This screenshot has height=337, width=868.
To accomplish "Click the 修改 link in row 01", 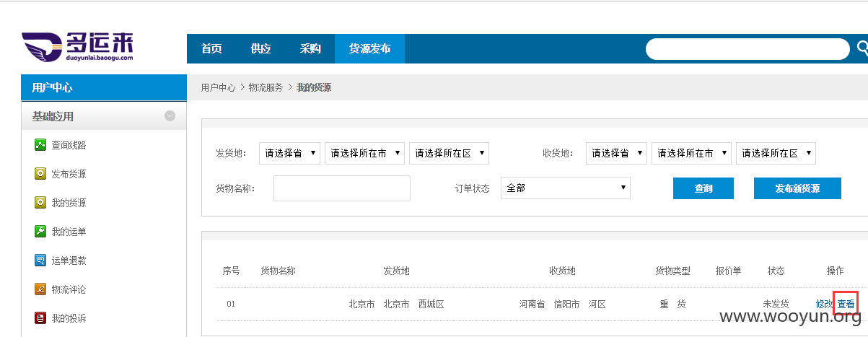I will [825, 304].
